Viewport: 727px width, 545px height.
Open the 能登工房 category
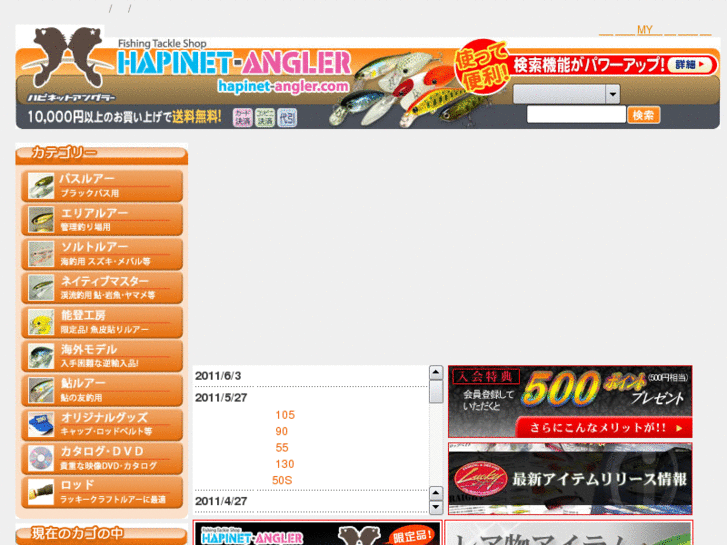pyautogui.click(x=102, y=322)
